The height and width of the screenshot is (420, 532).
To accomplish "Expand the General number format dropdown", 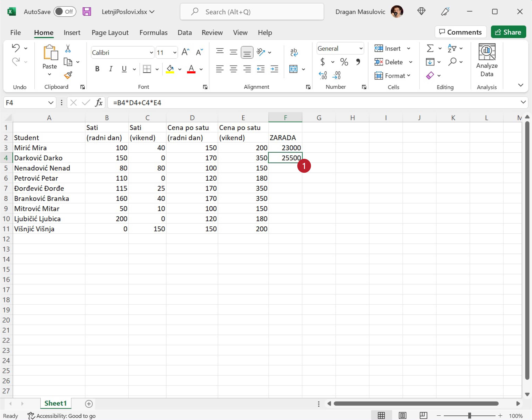I will (x=361, y=48).
